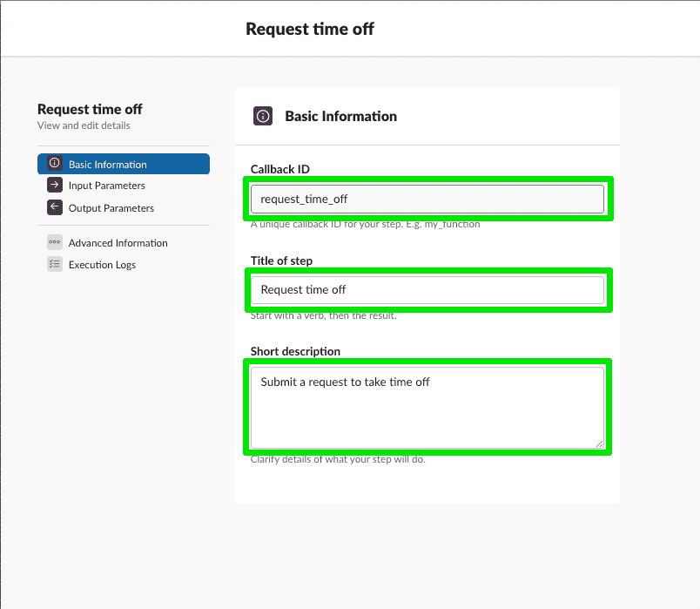View the Execution Logs label
700x609 pixels.
pyautogui.click(x=102, y=265)
